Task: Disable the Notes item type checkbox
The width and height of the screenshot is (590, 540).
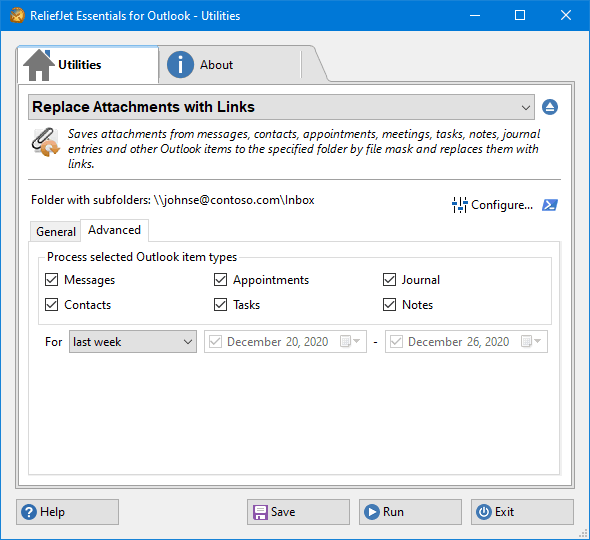Action: click(x=389, y=304)
